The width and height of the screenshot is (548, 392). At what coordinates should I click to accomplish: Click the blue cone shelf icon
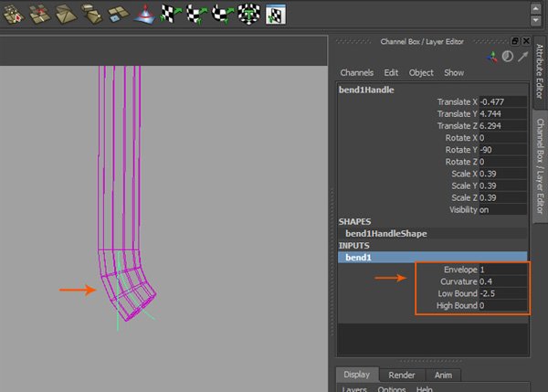click(x=145, y=13)
